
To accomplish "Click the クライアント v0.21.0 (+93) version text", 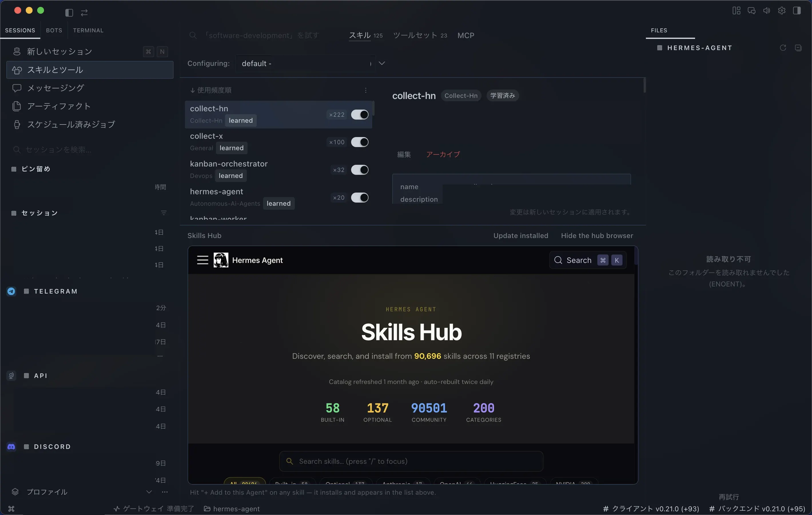I will pyautogui.click(x=651, y=509).
